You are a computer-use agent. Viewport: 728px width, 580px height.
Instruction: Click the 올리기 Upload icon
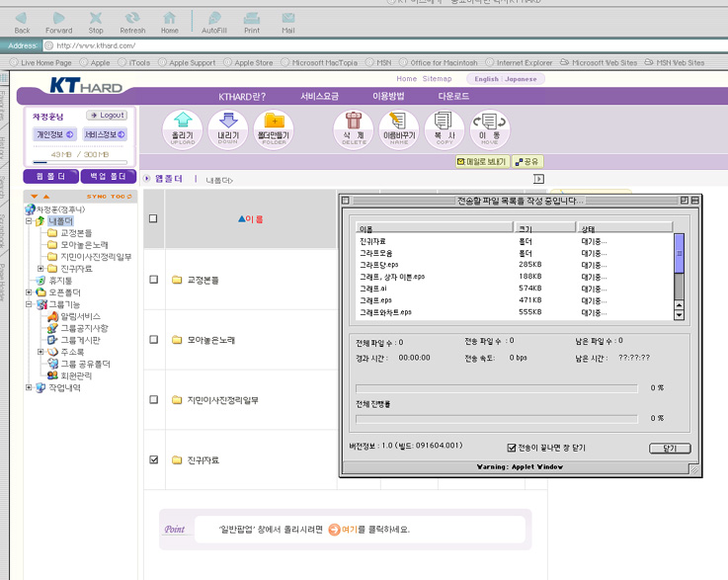point(183,129)
